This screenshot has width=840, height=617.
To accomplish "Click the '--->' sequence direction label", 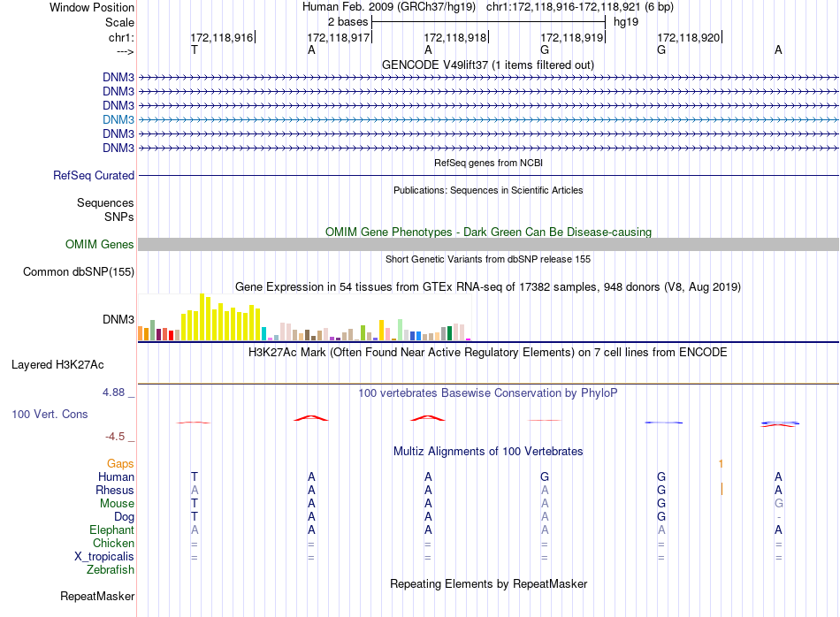I will pyautogui.click(x=126, y=51).
